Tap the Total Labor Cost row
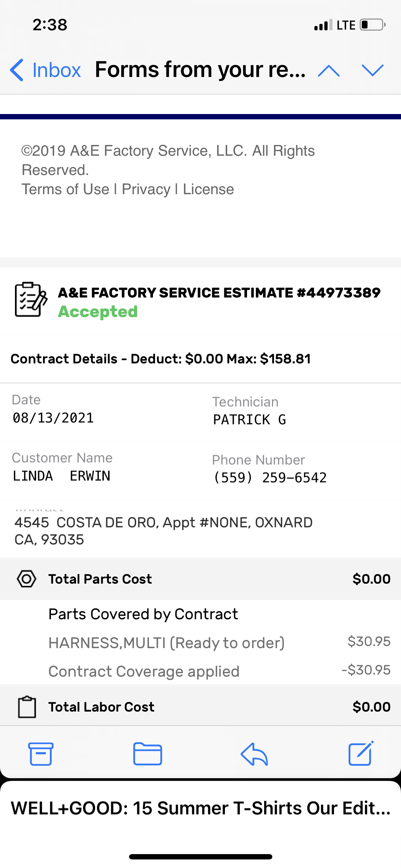 click(200, 707)
